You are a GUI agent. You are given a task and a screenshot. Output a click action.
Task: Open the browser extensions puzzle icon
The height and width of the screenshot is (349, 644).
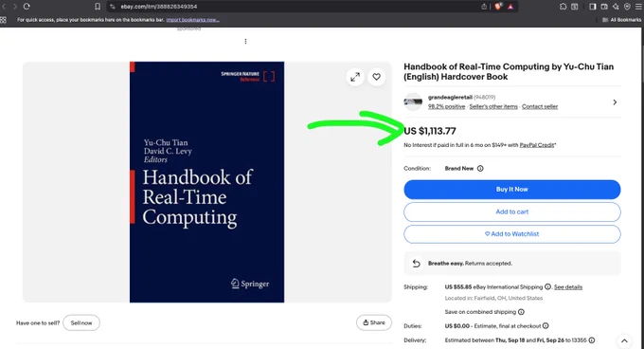563,7
